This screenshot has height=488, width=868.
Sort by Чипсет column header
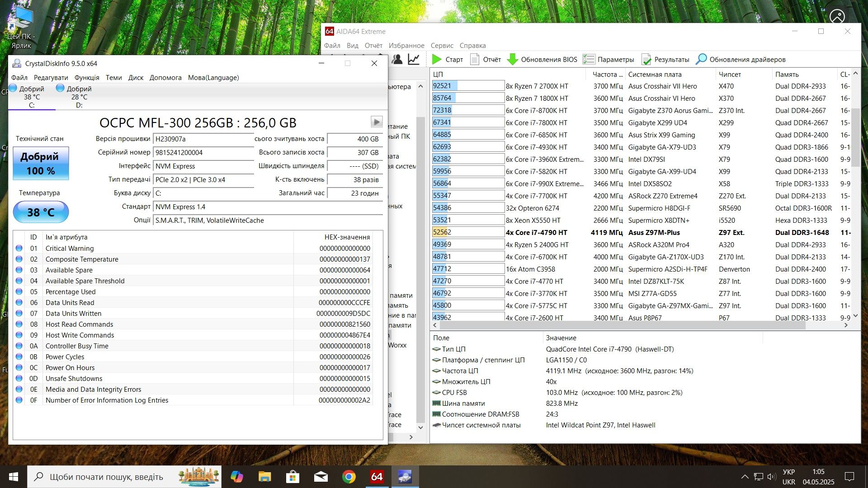(x=744, y=74)
